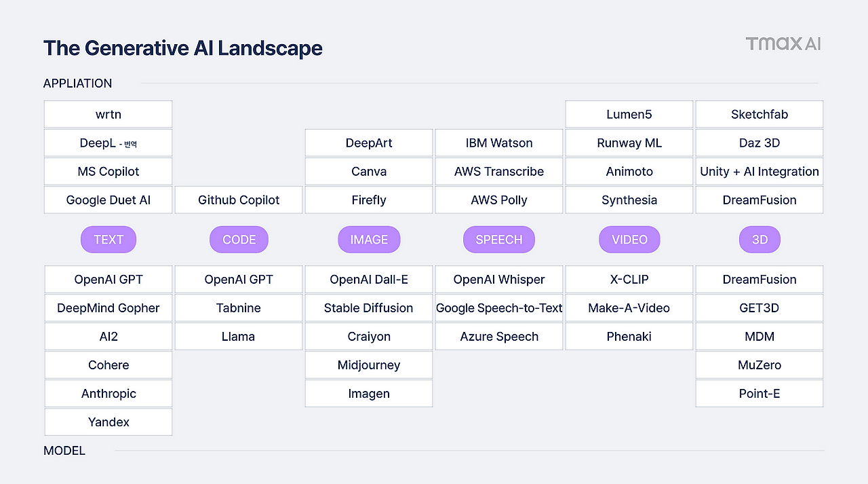Viewport: 868px width, 484px height.
Task: Select the 3D category pill
Action: [759, 240]
